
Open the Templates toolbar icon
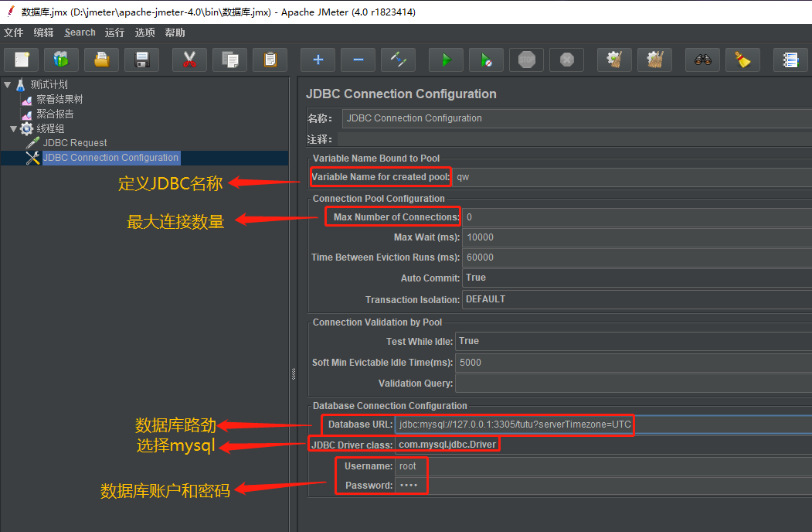tap(61, 60)
